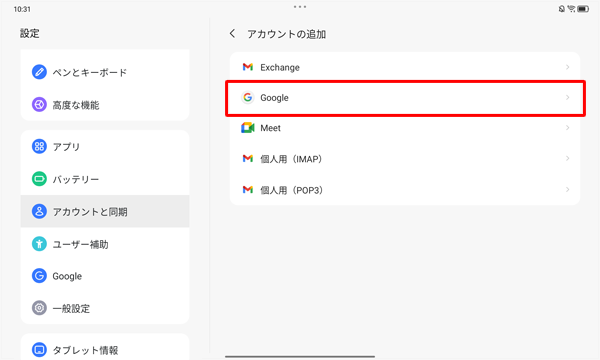Add an Exchange account
600x360 pixels.
click(x=405, y=67)
